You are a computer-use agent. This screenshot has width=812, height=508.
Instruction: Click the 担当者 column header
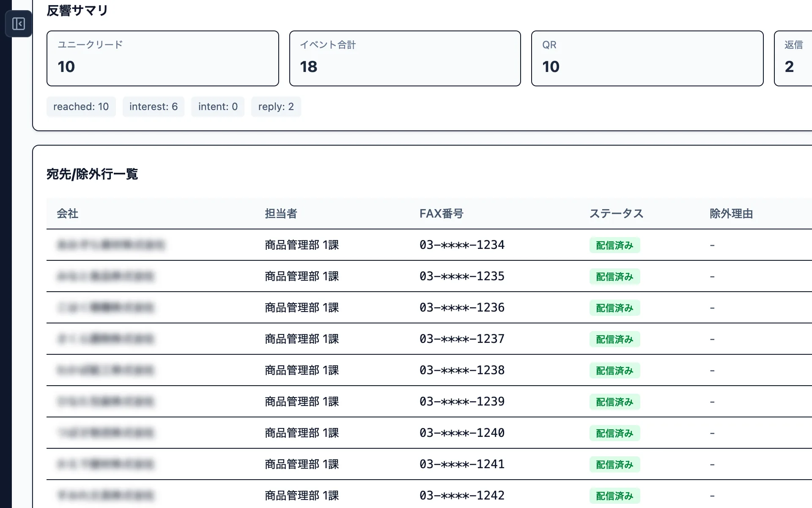281,214
